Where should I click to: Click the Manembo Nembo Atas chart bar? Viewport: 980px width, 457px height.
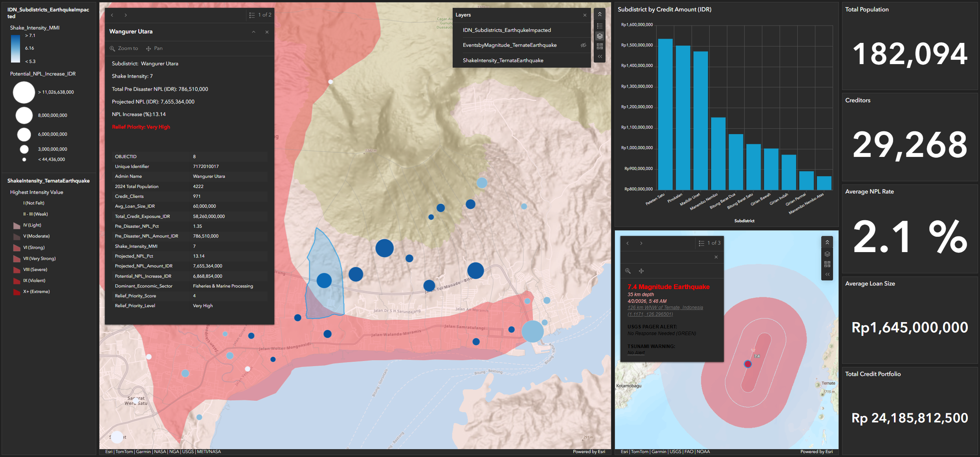tap(824, 183)
